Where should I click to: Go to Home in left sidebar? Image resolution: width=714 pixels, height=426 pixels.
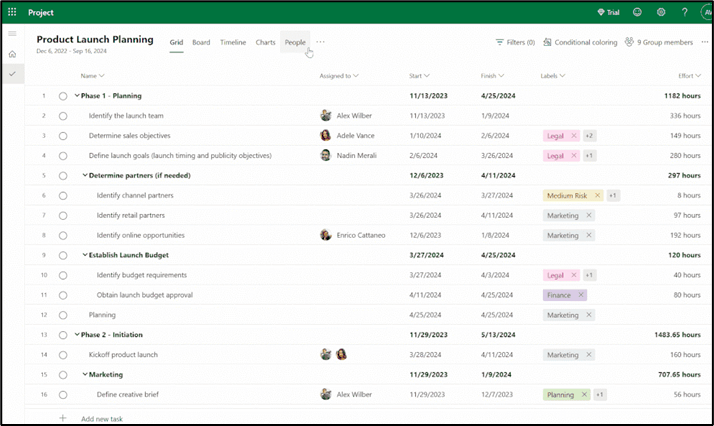point(12,54)
